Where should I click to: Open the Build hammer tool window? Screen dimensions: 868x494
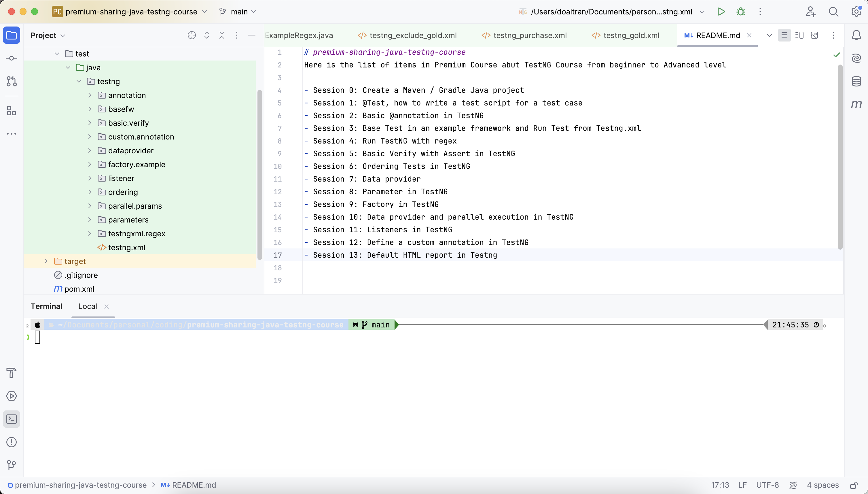12,373
